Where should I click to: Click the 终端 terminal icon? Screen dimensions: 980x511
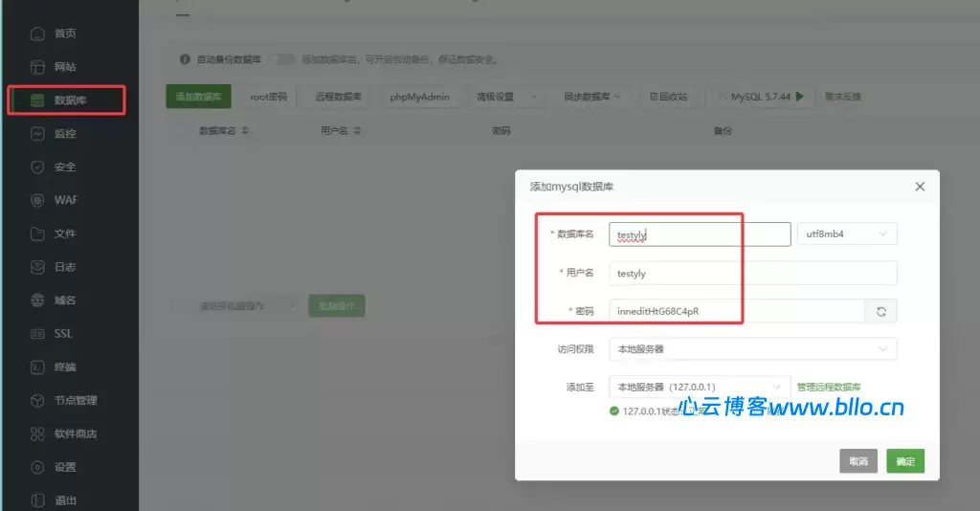pos(37,367)
